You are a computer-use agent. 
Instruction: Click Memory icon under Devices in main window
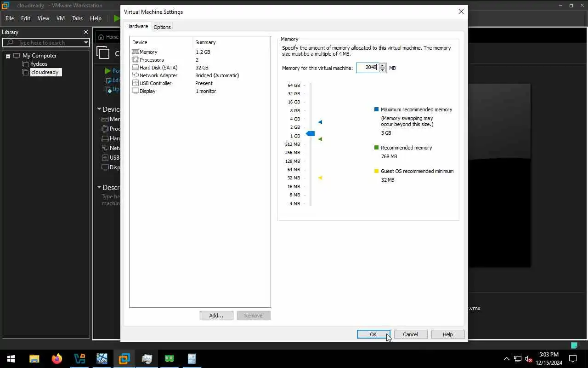point(105,119)
